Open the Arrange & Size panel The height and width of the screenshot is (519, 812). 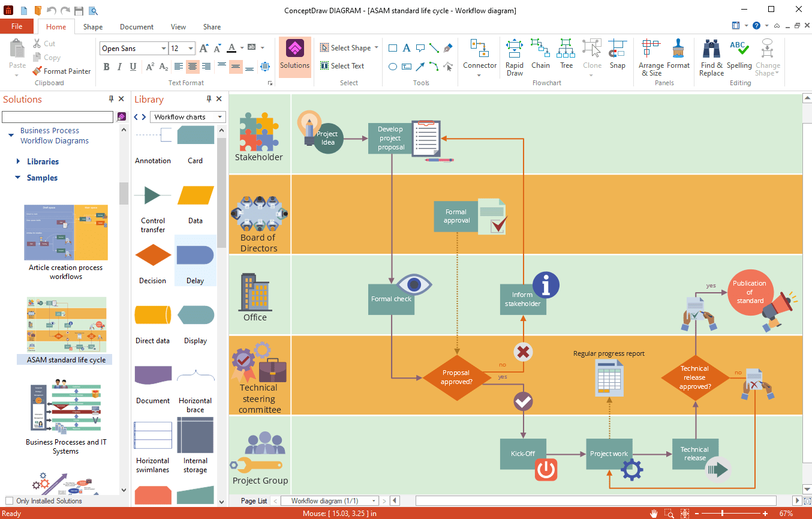click(x=651, y=56)
